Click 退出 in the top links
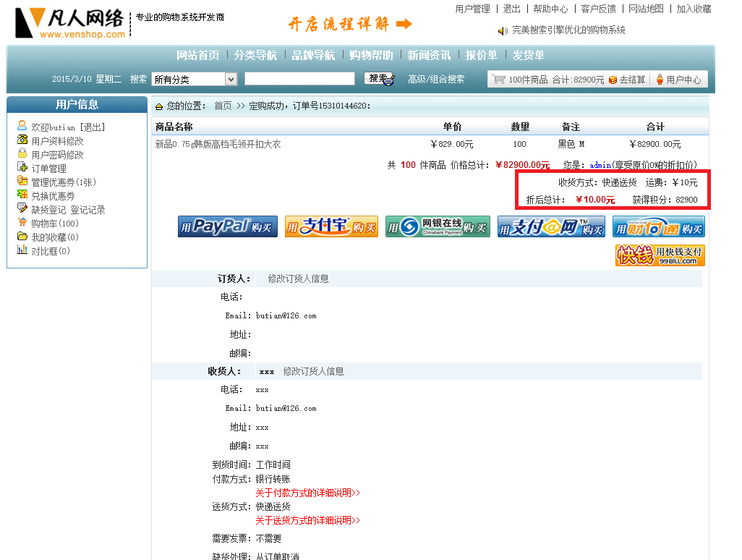The height and width of the screenshot is (560, 742). pos(511,9)
